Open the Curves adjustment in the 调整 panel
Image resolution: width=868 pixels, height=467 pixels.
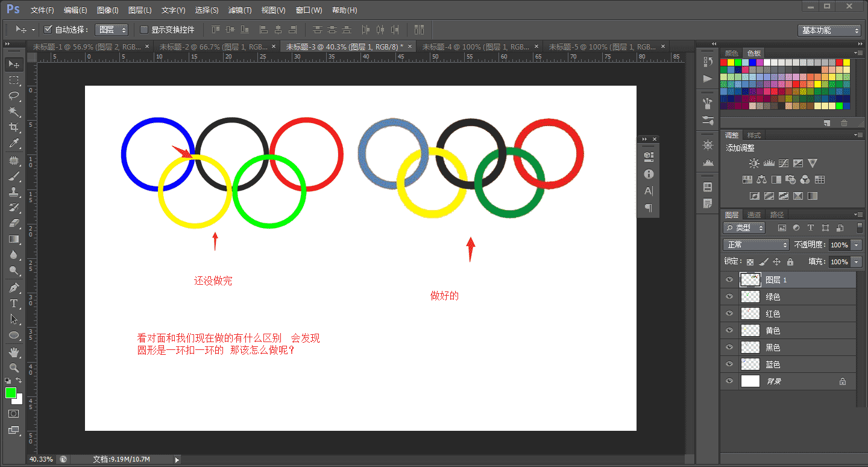pos(783,163)
